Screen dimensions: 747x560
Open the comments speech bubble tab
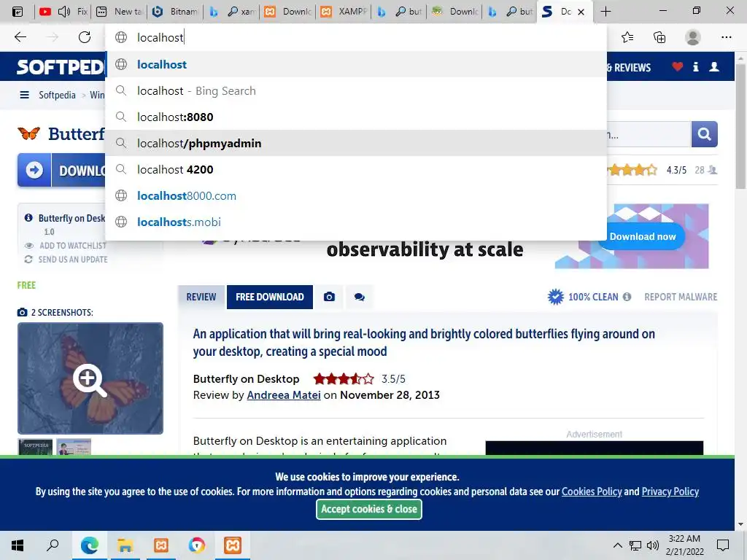click(359, 297)
